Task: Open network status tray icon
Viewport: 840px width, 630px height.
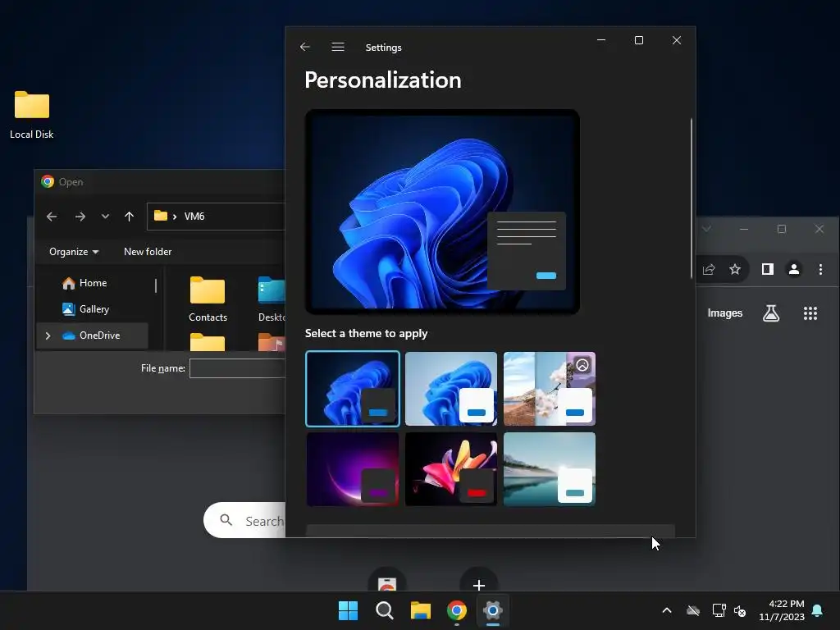Action: coord(719,610)
